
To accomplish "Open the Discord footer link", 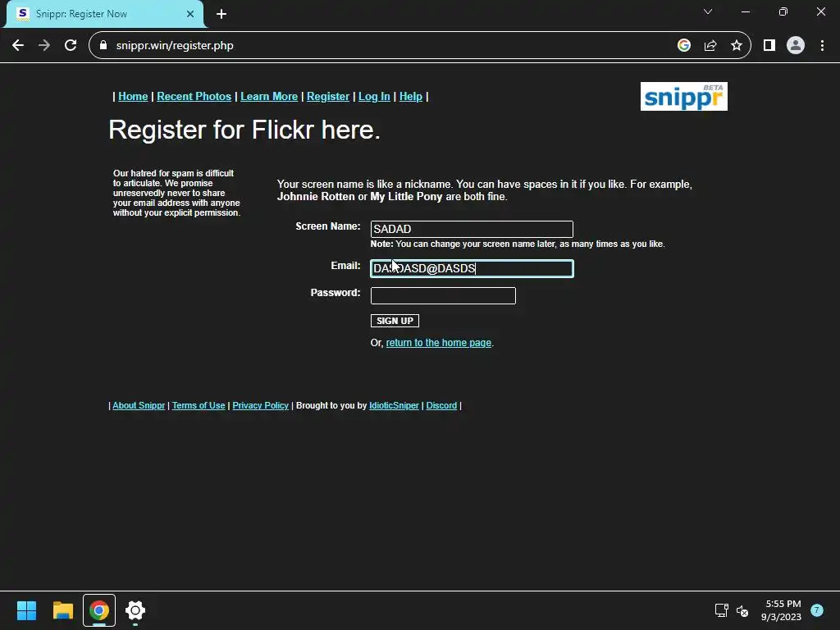I will pyautogui.click(x=441, y=405).
